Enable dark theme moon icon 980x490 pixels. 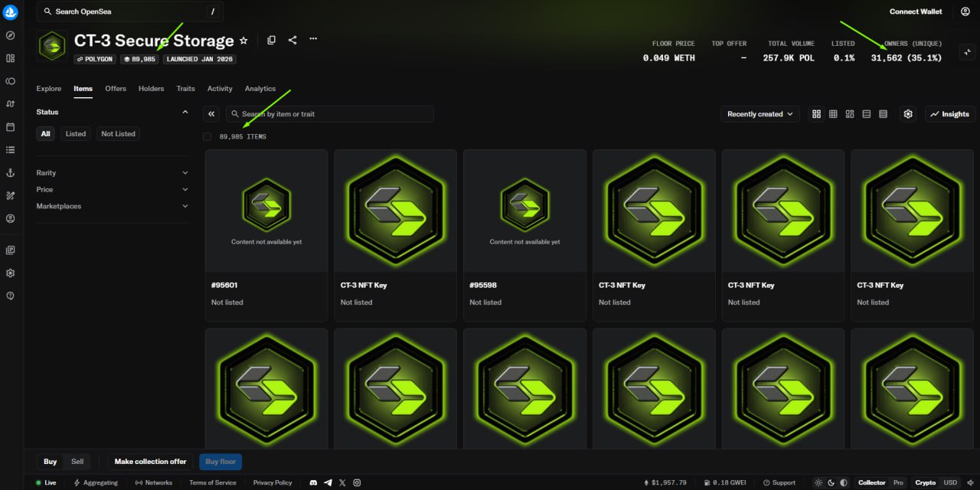pyautogui.click(x=831, y=483)
